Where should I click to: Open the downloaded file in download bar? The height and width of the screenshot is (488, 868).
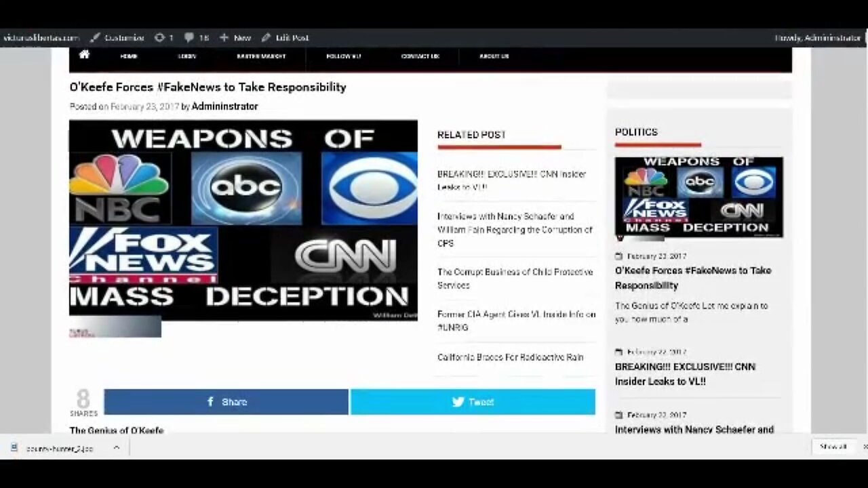pyautogui.click(x=59, y=448)
